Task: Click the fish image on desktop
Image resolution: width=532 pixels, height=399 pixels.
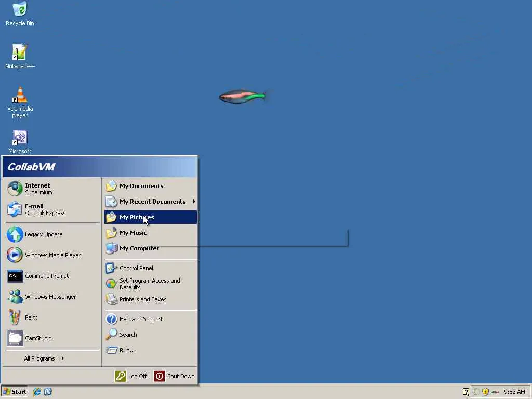Action: pos(242,97)
